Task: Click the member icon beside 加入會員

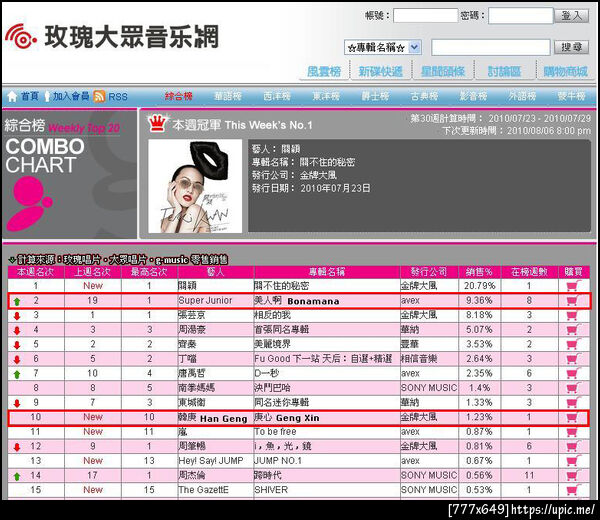Action: [47, 96]
